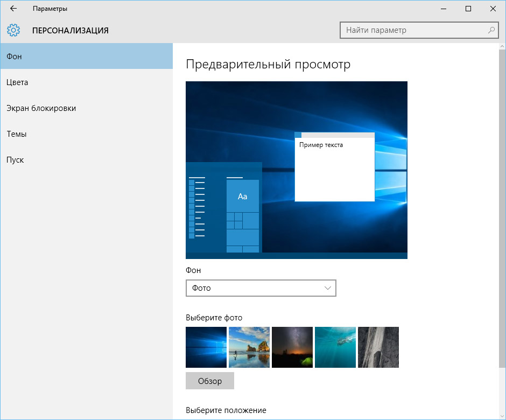Click the Предварительный просмотр heading
506x420 pixels.
pos(268,64)
